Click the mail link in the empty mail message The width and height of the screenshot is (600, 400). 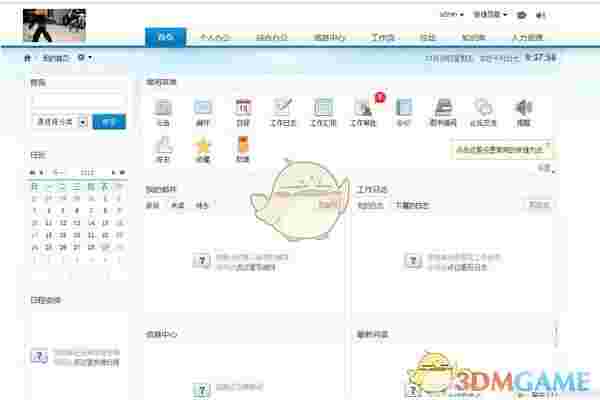click(254, 268)
